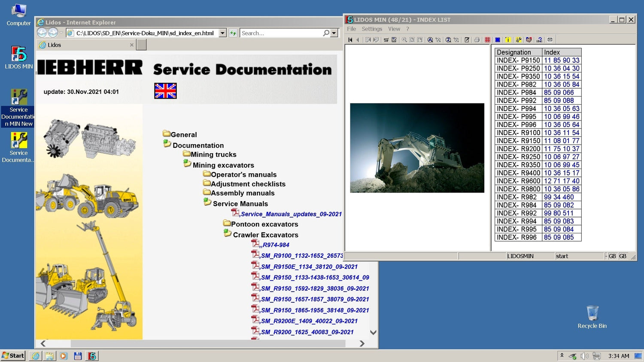Open Computer desktop icon

click(19, 15)
